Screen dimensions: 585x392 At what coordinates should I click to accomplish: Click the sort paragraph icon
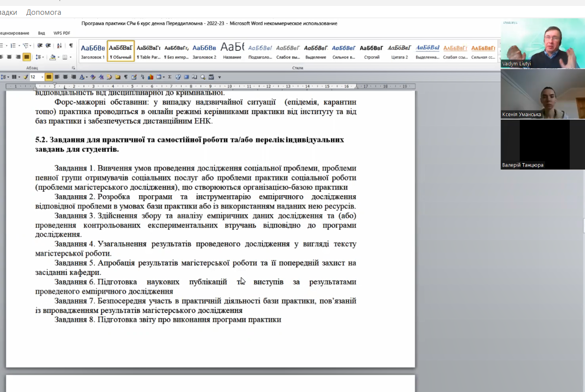tap(59, 45)
